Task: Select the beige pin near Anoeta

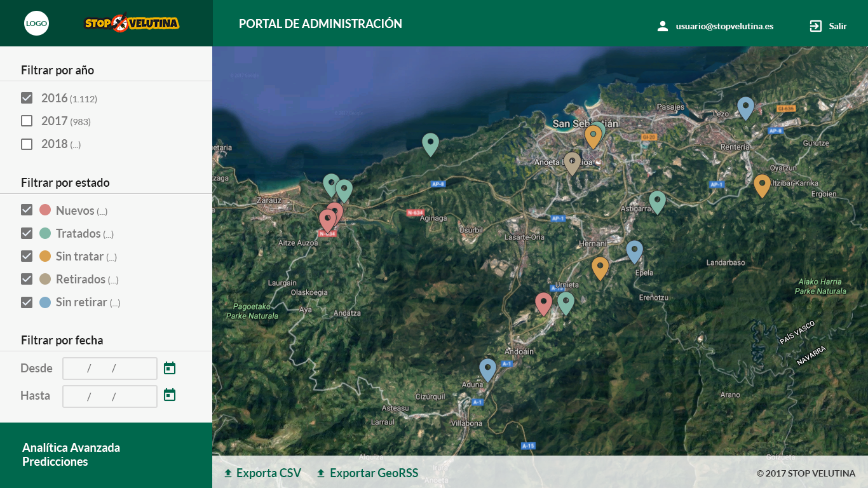Action: click(572, 163)
